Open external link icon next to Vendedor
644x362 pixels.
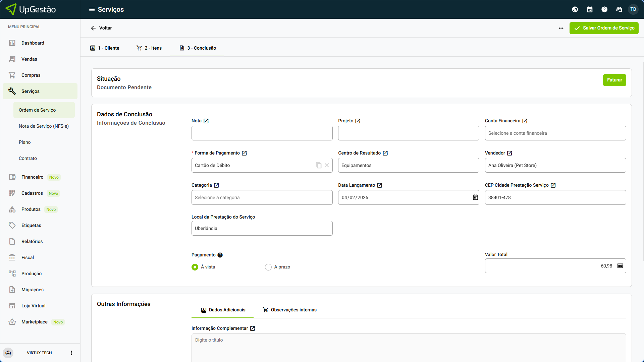click(x=509, y=153)
